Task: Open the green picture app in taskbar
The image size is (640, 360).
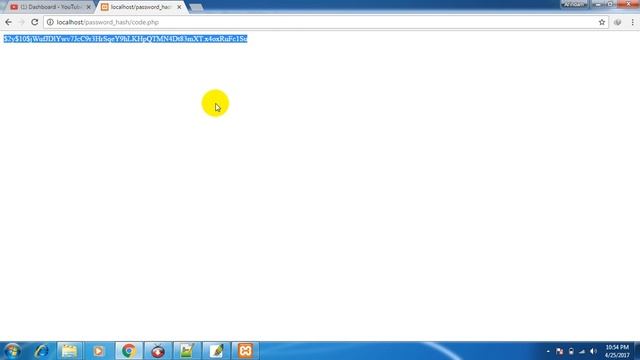Action: coord(187,351)
